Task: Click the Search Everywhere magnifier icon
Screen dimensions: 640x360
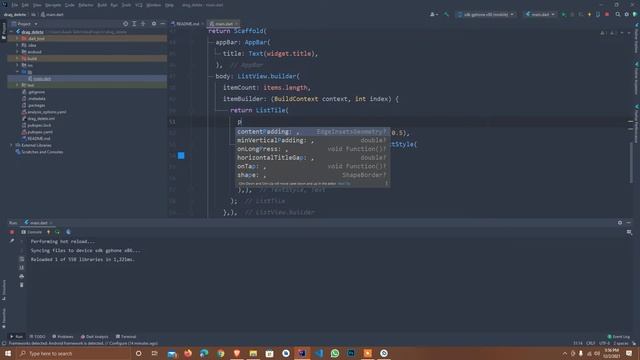Action: pyautogui.click(x=618, y=14)
